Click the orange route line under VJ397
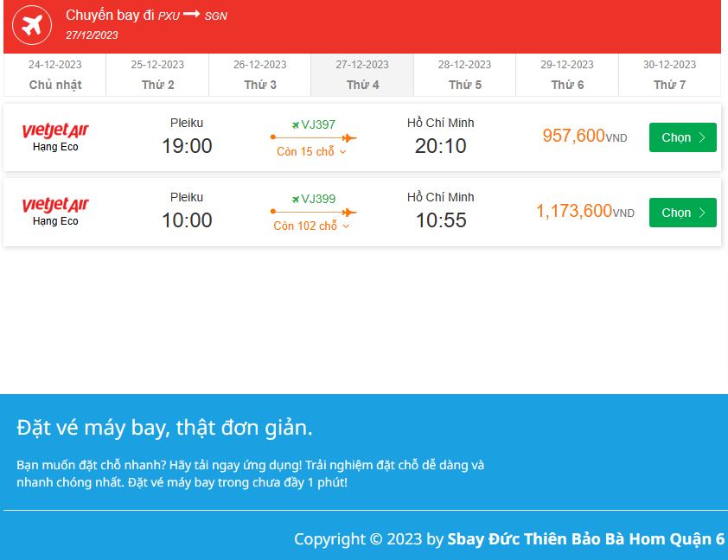 coord(313,137)
